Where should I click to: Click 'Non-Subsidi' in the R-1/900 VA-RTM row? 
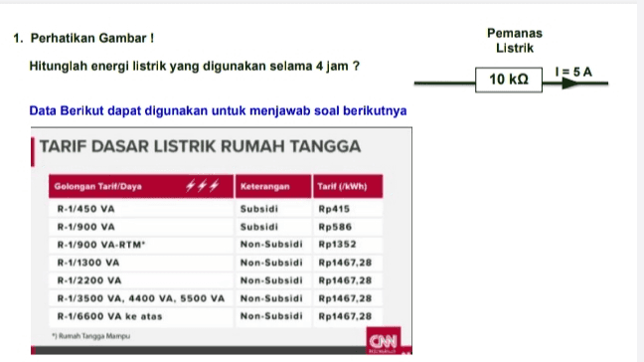click(x=271, y=245)
